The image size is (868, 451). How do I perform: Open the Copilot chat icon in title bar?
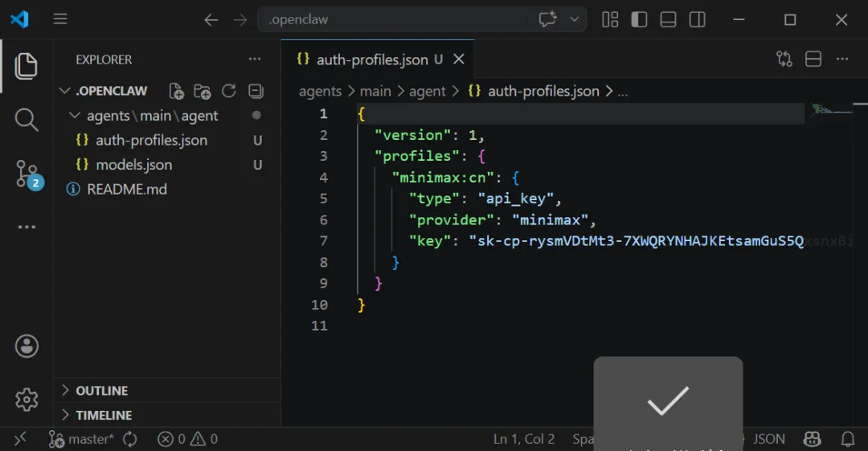(547, 19)
